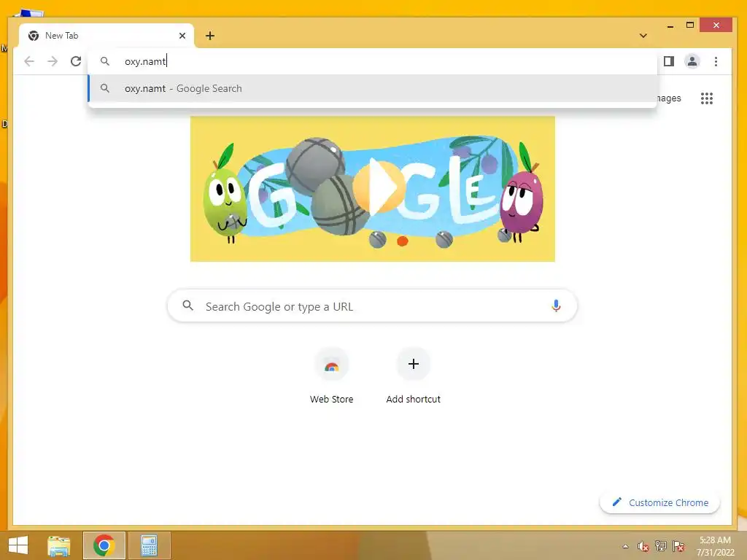Click the muted volume tray icon
747x560 pixels.
pos(643,546)
